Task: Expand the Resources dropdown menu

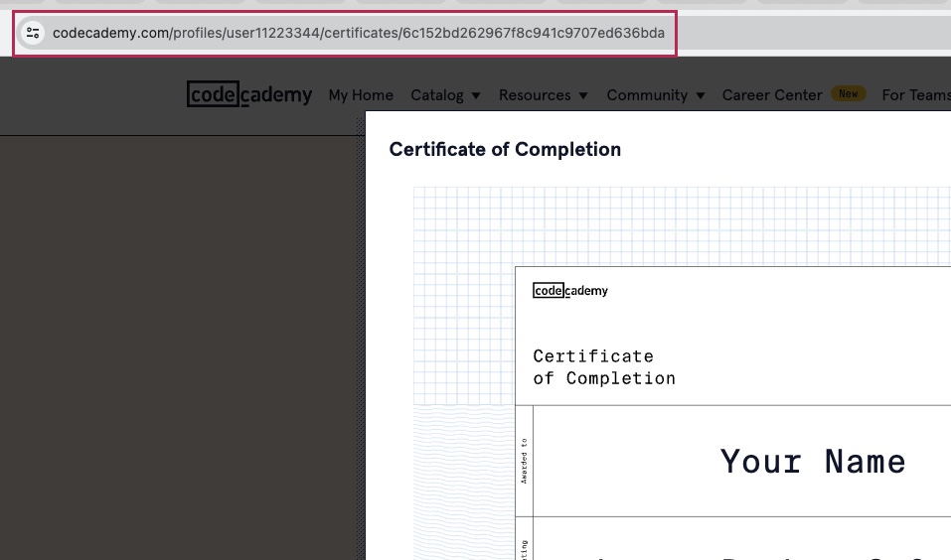Action: pyautogui.click(x=544, y=95)
